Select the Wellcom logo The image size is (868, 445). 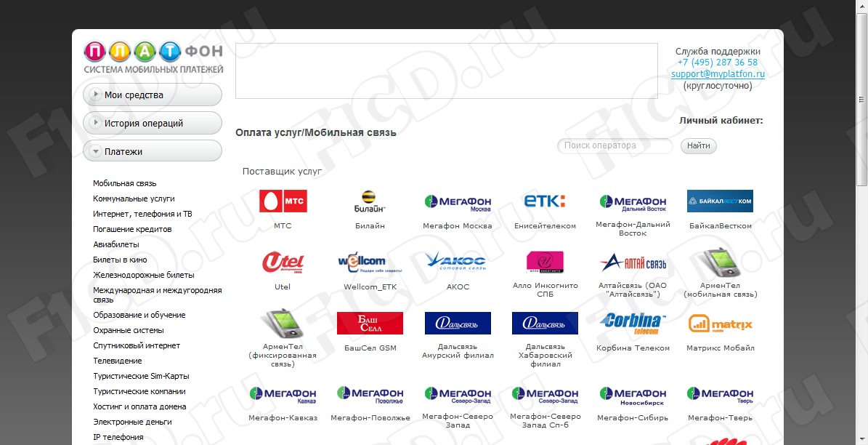370,262
